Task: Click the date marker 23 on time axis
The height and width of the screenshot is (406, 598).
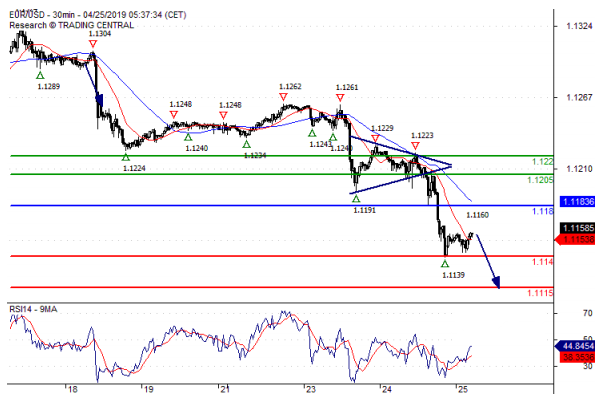Action: pos(311,389)
